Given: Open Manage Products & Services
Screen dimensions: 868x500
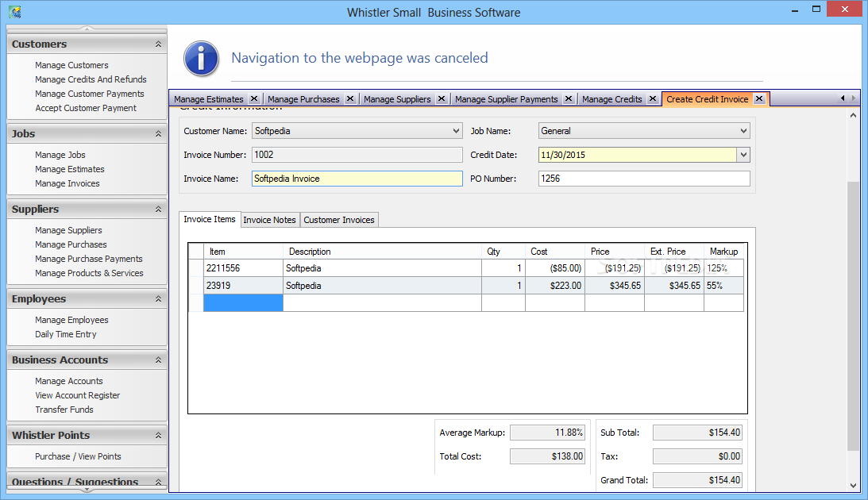Looking at the screenshot, I should [x=89, y=273].
